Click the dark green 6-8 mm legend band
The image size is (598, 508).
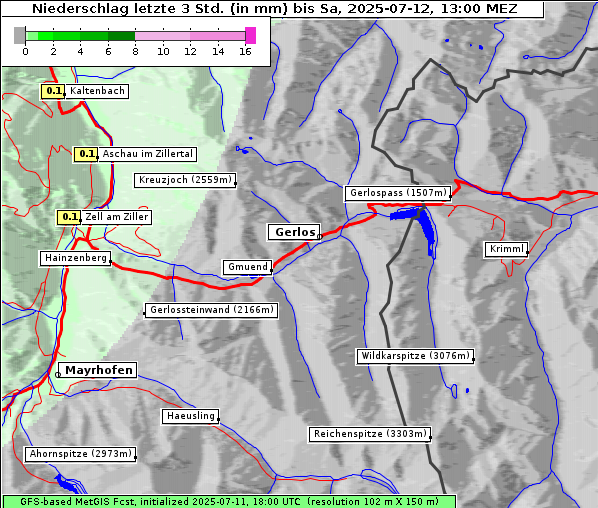121,36
